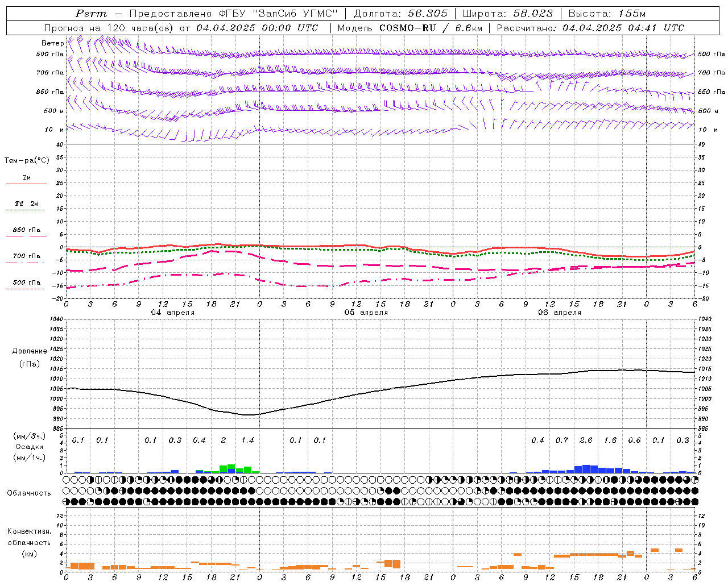Click the "(гПа)" unit under Давление
Image resolution: width=728 pixels, height=582 pixels.
coord(30,364)
